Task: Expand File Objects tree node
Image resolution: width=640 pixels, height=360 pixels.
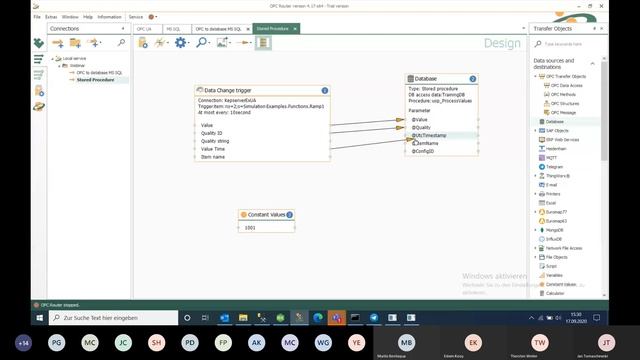Action: pyautogui.click(x=536, y=257)
